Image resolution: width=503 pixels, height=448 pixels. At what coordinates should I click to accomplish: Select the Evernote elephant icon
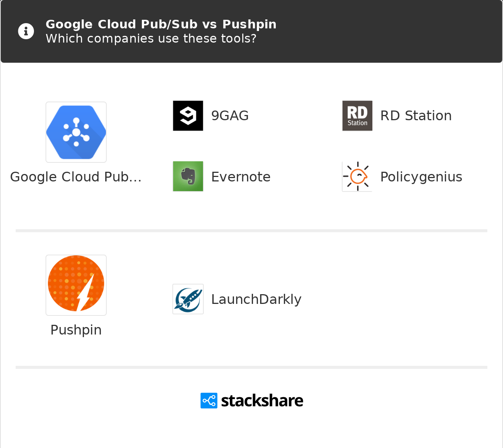pyautogui.click(x=188, y=176)
